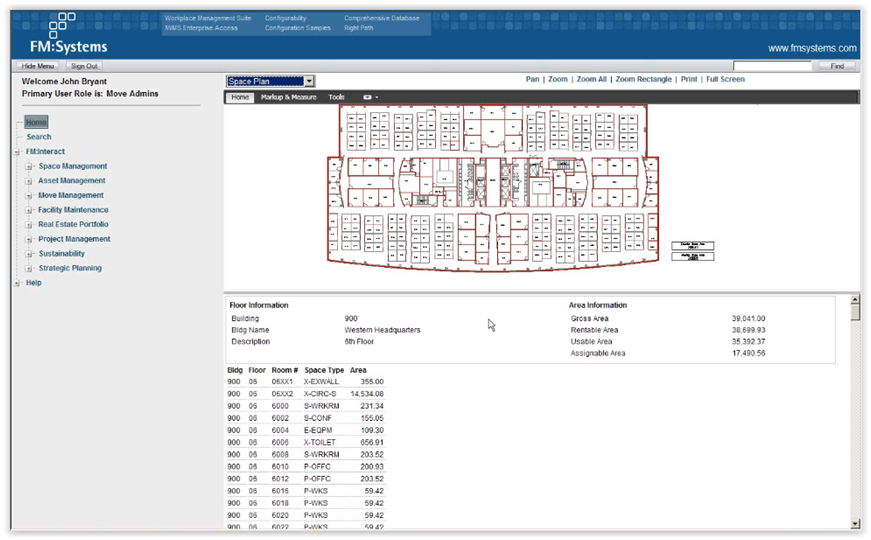Click the Print link
871x540 pixels.
[689, 79]
